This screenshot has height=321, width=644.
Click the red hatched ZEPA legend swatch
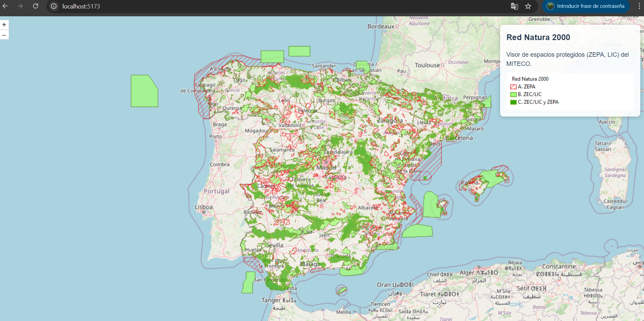513,87
